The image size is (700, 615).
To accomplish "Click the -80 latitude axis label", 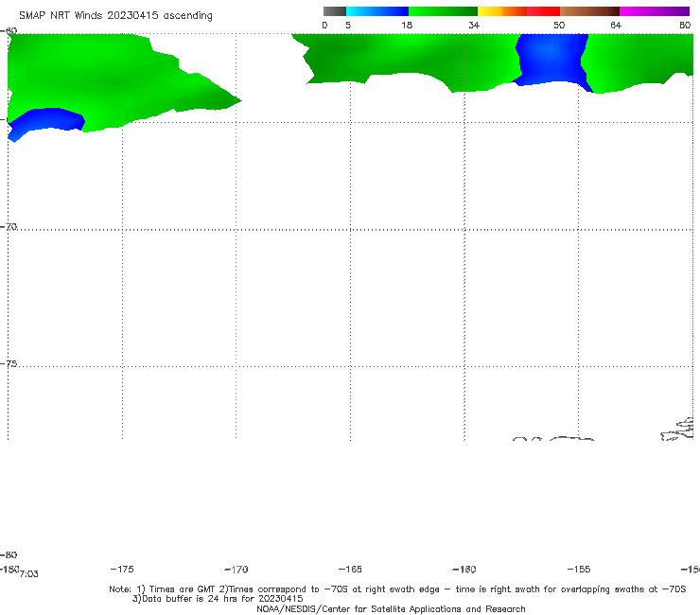I will pyautogui.click(x=9, y=554).
